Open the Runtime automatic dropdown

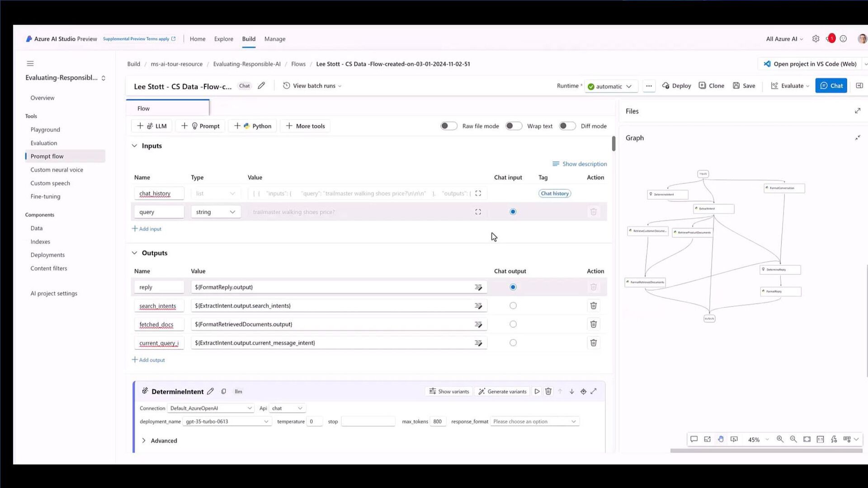point(611,86)
